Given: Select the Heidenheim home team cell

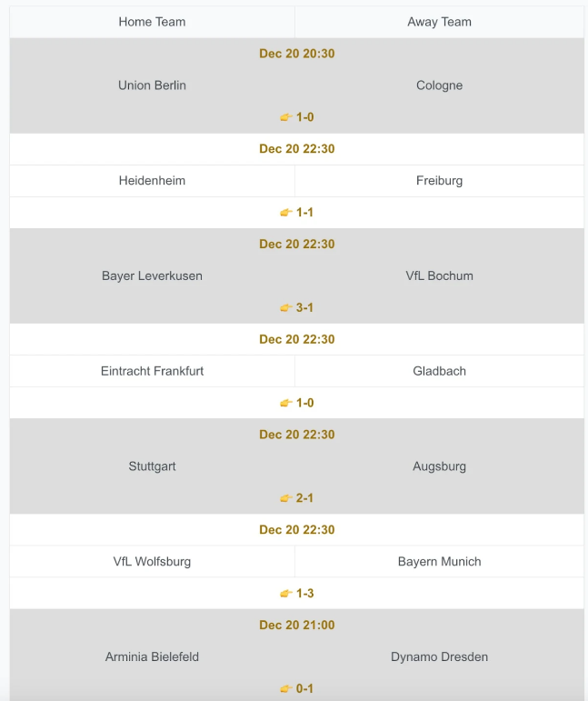Looking at the screenshot, I should pos(152,181).
